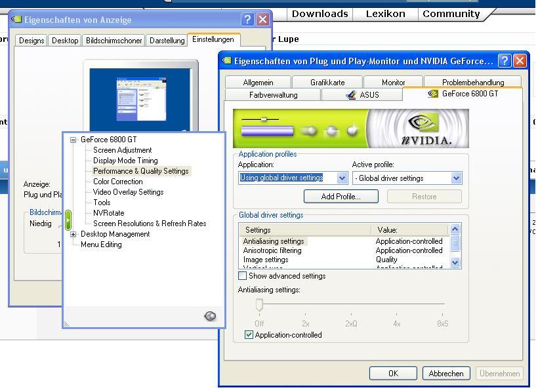Select Menu Editing in the tree
This screenshot has width=538, height=392.
click(x=101, y=245)
